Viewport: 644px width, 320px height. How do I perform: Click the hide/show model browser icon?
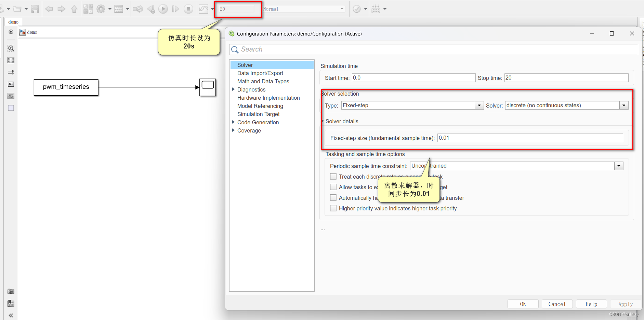coord(11,32)
